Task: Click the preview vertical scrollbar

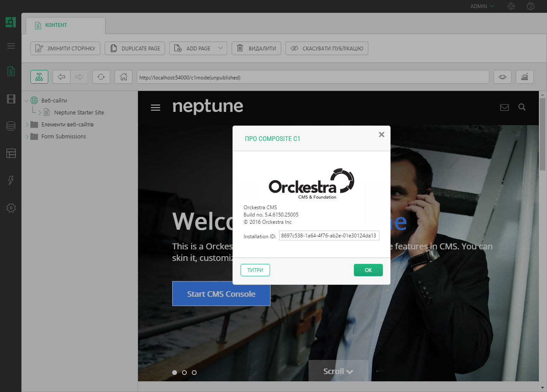Action: point(543,133)
